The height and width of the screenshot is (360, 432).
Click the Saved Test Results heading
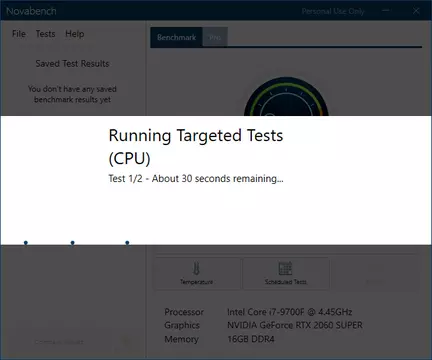(x=72, y=63)
